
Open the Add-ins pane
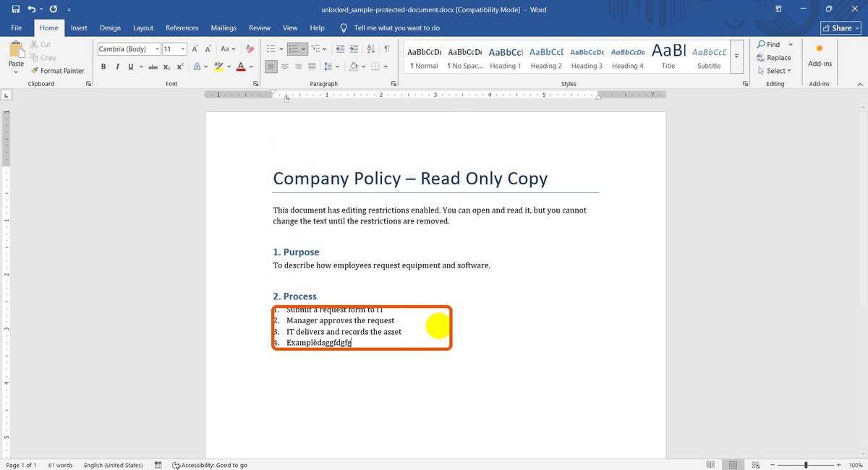(x=820, y=56)
